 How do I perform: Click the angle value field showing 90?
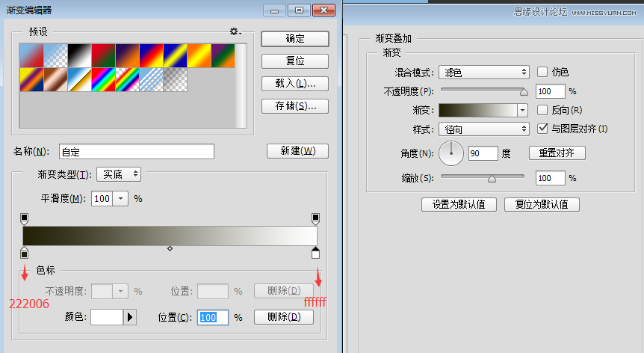[483, 153]
